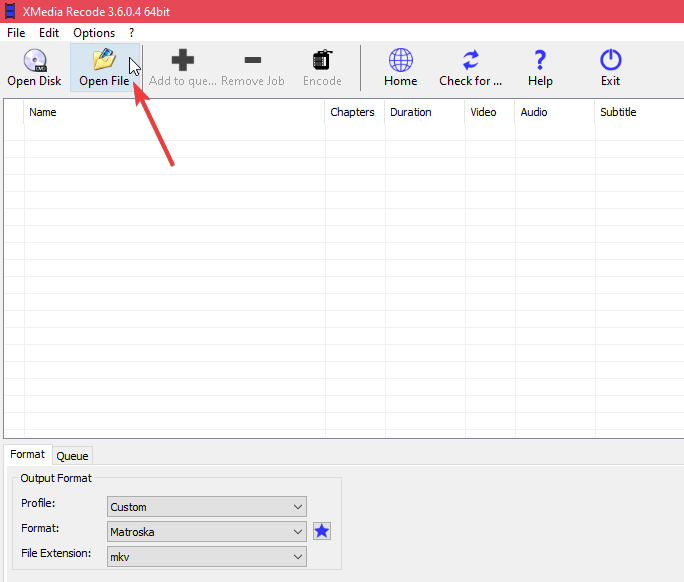Viewport: 684px width, 582px height.
Task: Sort by the Name column header
Action: pos(174,112)
